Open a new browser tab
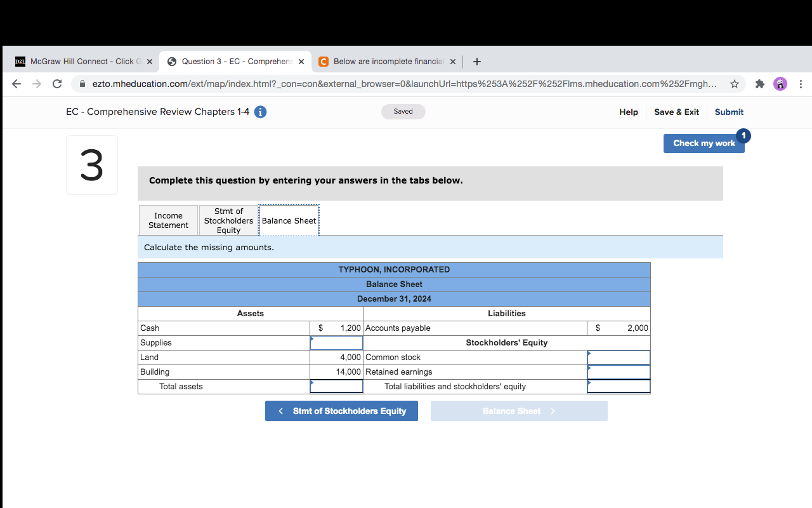This screenshot has width=812, height=508. (477, 62)
